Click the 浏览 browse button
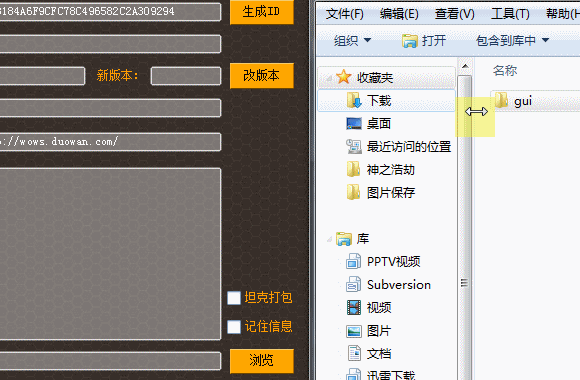 tap(262, 361)
